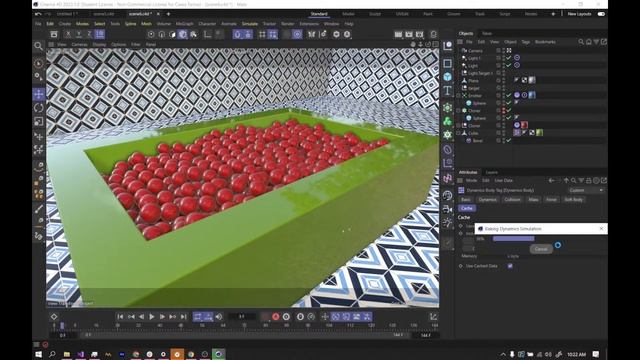Switch to the Takes tab

click(487, 33)
